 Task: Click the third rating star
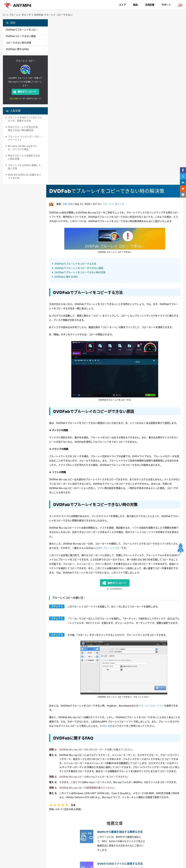pos(59,805)
